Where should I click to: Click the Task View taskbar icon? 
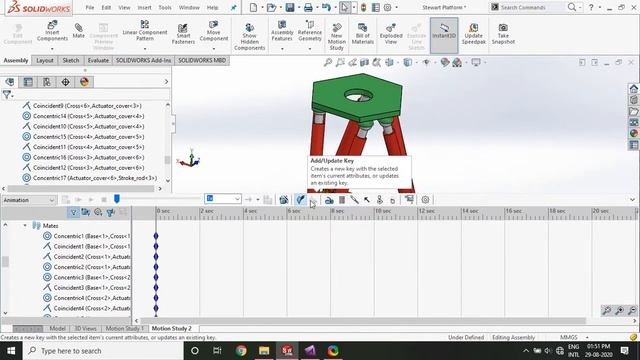(217, 351)
